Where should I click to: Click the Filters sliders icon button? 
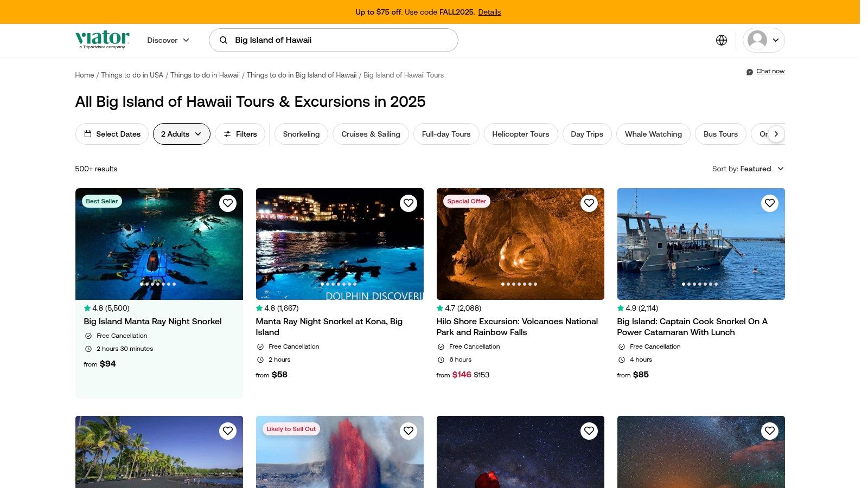[x=240, y=134]
